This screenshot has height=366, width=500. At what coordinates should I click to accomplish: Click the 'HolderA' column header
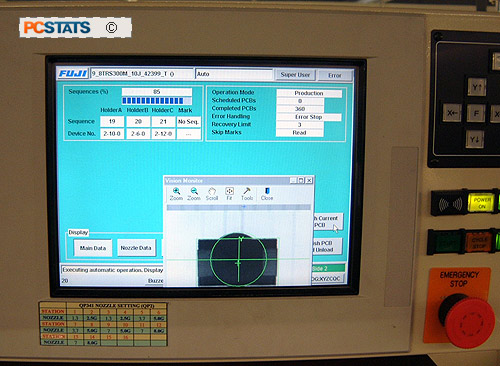[x=111, y=110]
